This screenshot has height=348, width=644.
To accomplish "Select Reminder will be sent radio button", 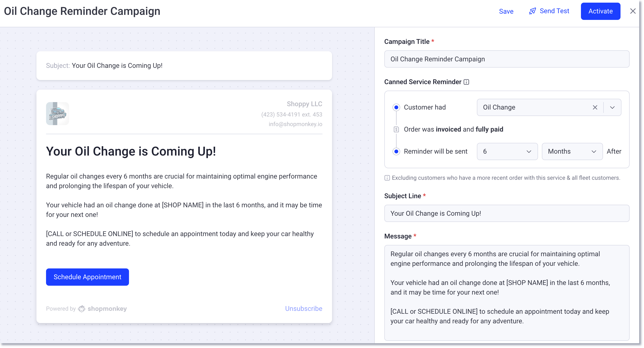I will coord(396,152).
